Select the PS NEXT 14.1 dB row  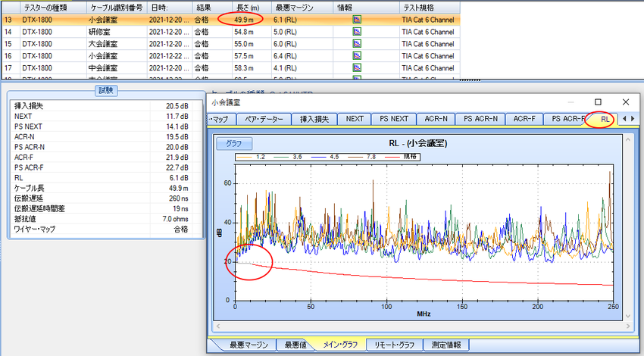(x=106, y=126)
